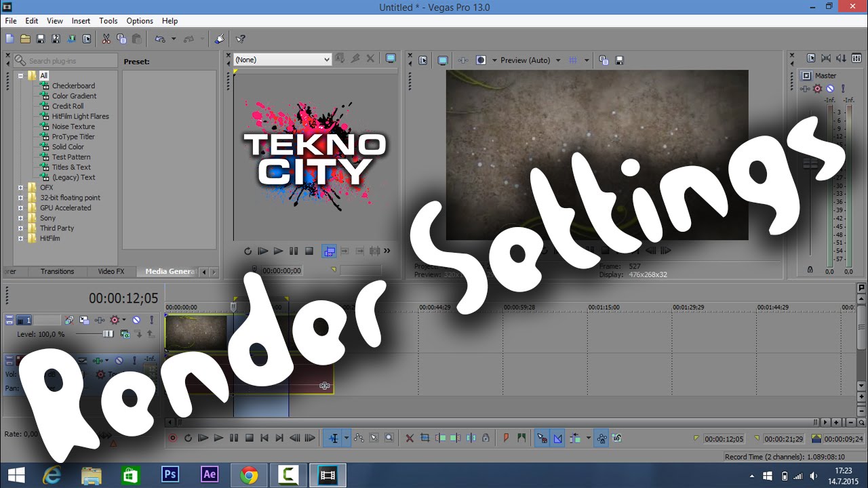Toggle Dim Output in the Master panel
868x488 pixels.
tap(841, 58)
